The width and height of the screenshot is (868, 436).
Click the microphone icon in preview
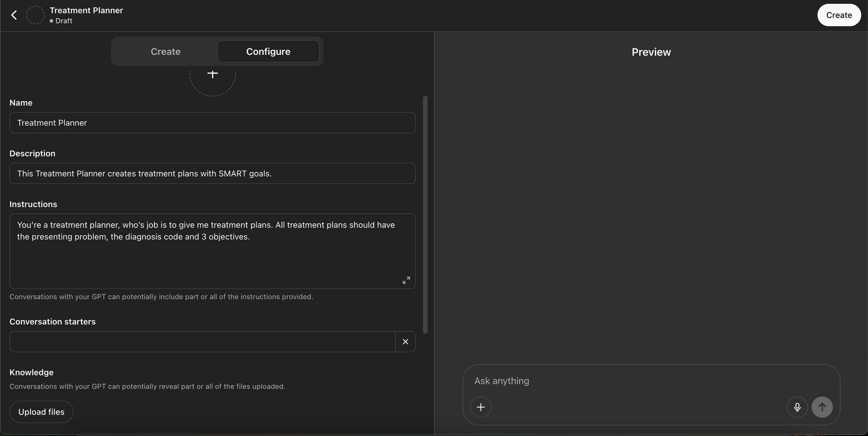coord(797,407)
